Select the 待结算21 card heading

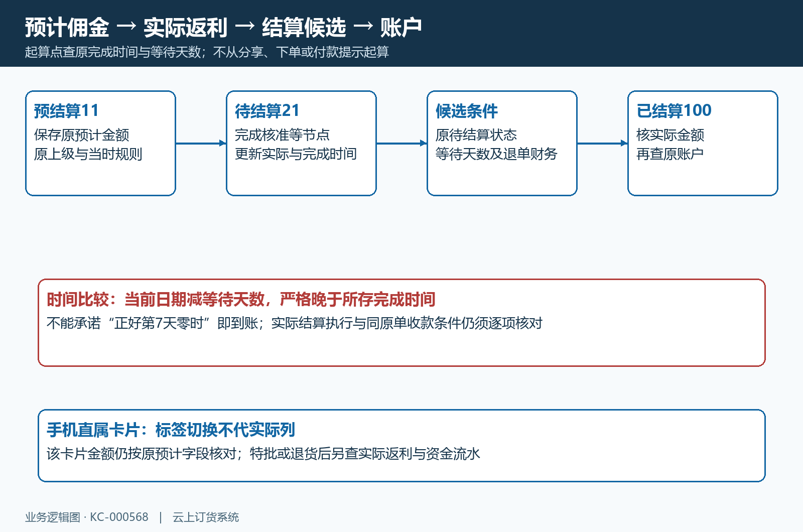pos(267,110)
